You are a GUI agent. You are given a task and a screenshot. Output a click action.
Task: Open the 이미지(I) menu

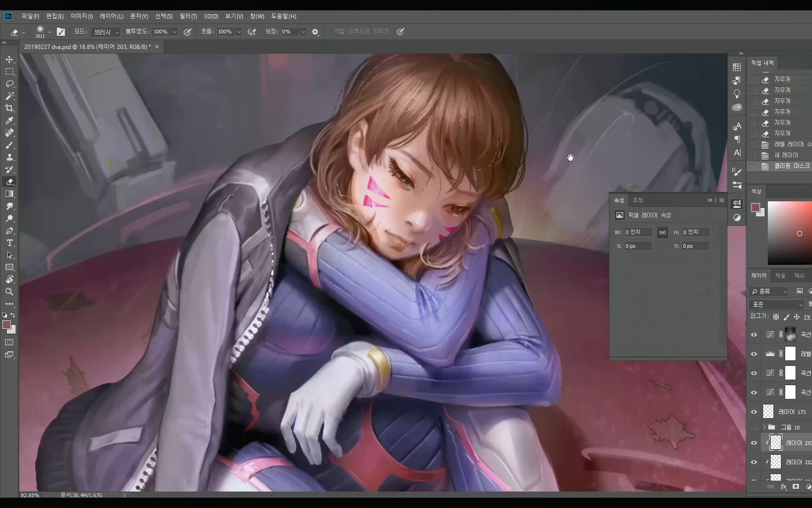point(82,16)
